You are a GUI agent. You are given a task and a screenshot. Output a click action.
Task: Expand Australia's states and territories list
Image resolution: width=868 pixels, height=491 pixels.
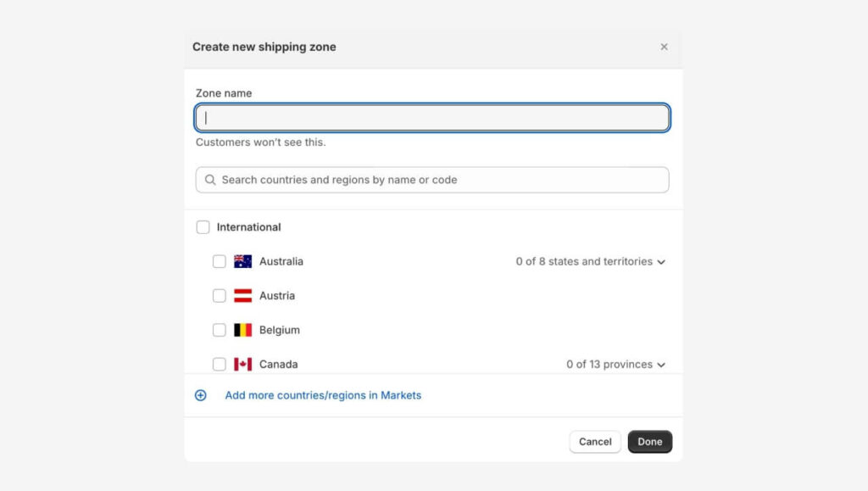point(660,261)
